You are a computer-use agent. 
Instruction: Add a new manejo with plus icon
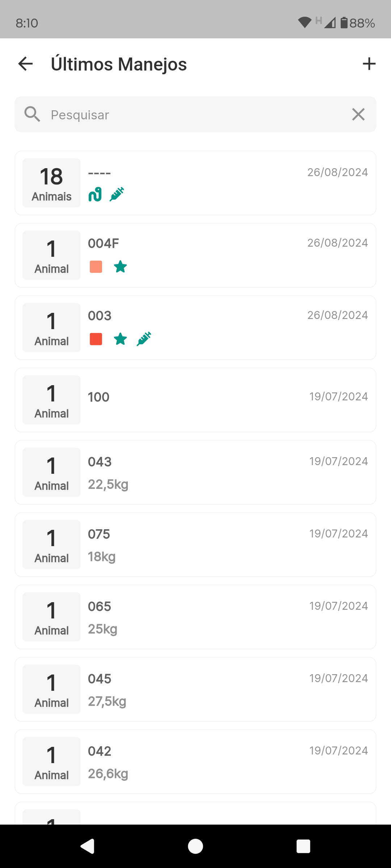click(369, 64)
